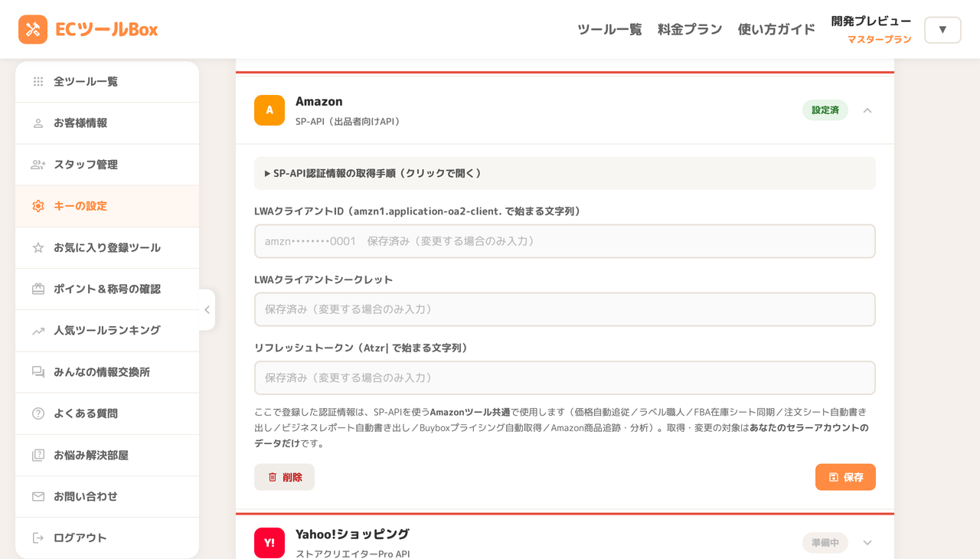
Task: Click the icon beside お悩み解決部屋
Action: (38, 455)
